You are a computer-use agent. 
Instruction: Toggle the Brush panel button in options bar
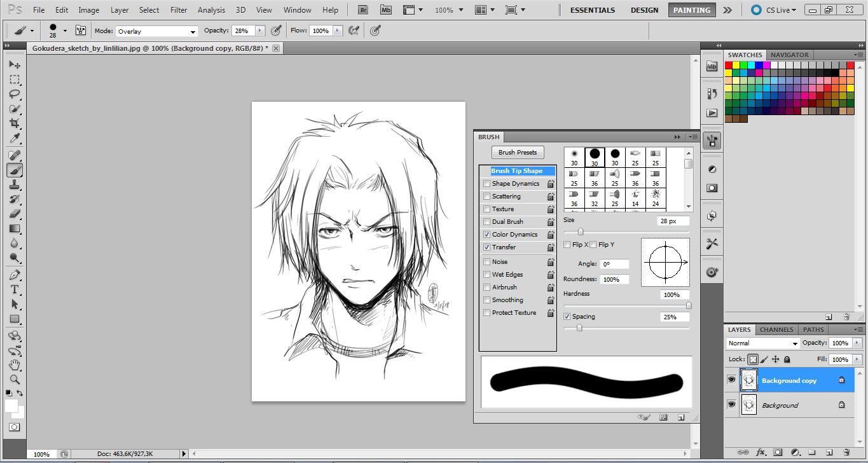(81, 31)
